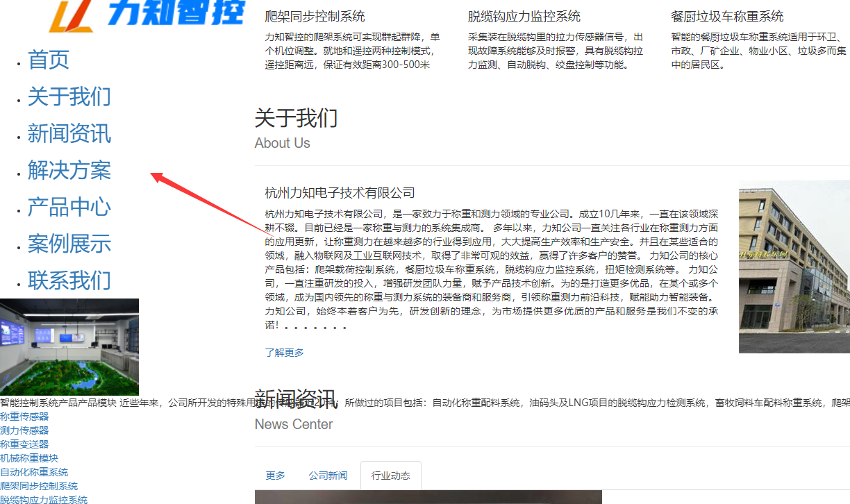Viewport: 850px width, 504px height.
Task: Open the 联系我们 contact page
Action: point(69,281)
